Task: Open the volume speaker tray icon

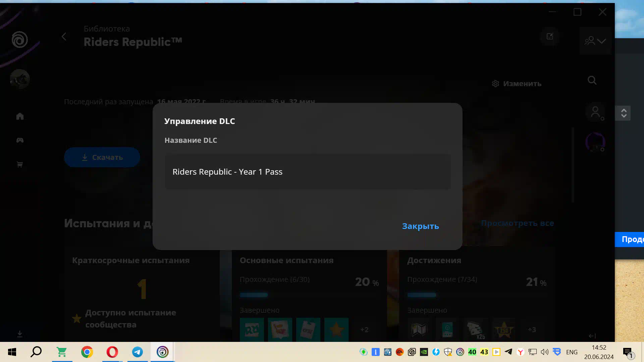Action: click(x=545, y=352)
